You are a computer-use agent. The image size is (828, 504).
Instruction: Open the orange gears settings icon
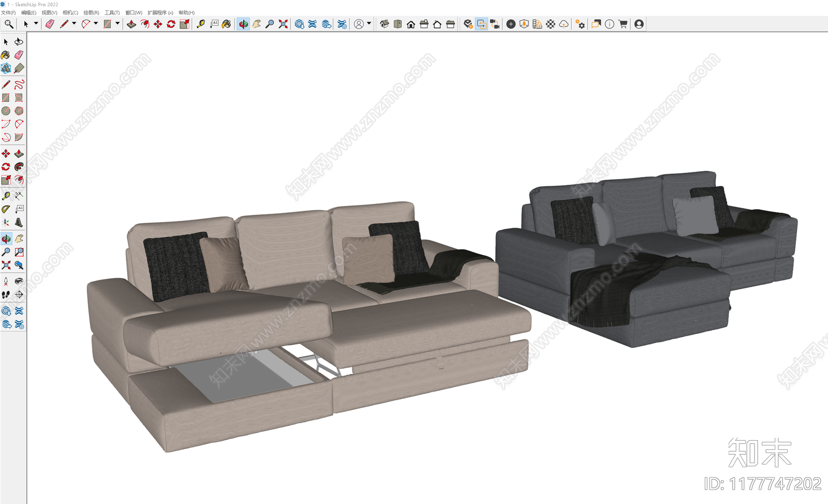580,24
